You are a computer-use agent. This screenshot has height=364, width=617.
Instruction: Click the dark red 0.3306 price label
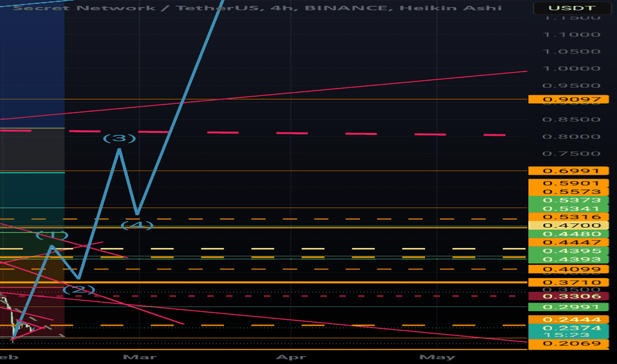pyautogui.click(x=569, y=296)
